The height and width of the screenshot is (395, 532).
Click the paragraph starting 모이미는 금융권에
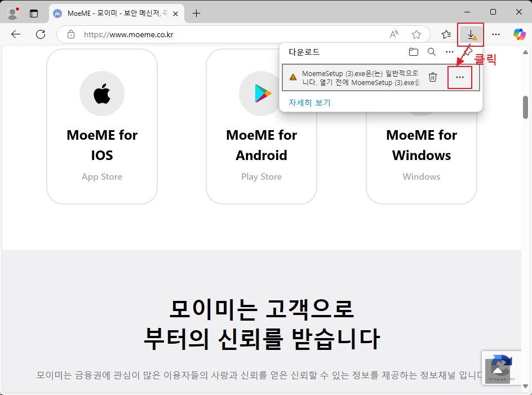[x=260, y=375]
